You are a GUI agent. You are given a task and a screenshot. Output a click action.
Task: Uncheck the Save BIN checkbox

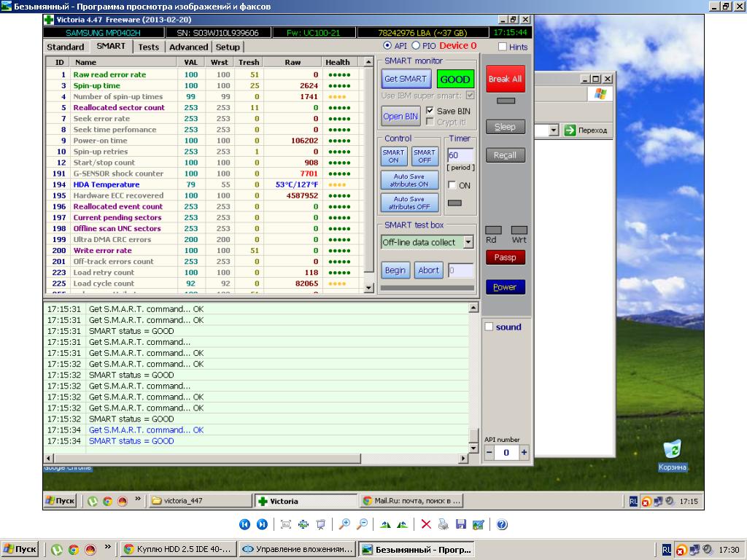[x=430, y=111]
